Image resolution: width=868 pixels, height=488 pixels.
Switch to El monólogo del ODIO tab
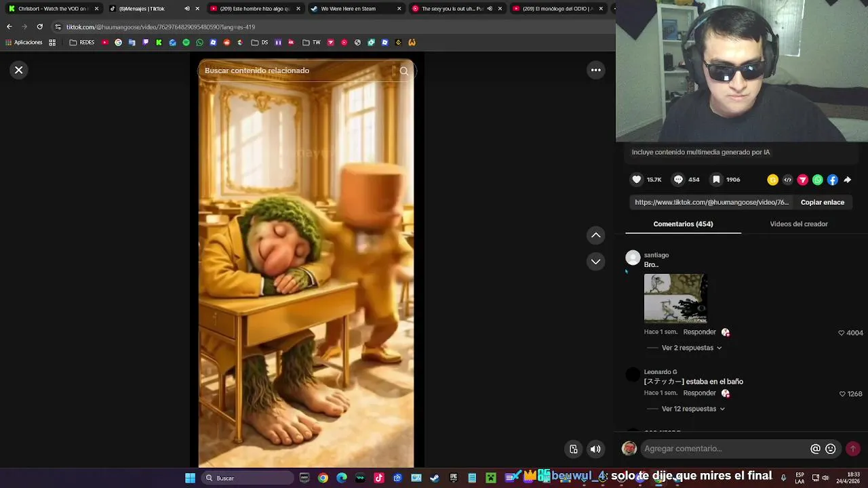pos(558,9)
